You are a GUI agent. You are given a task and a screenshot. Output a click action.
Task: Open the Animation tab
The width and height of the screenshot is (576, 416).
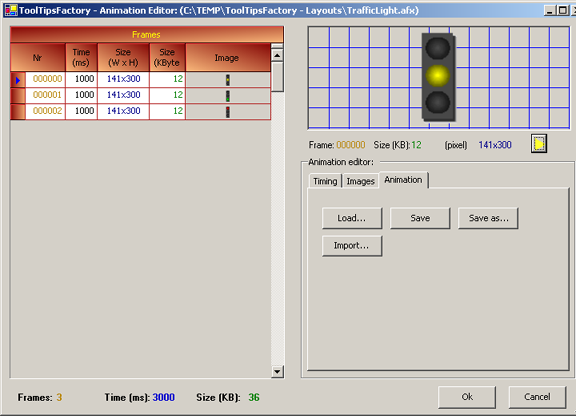(403, 180)
